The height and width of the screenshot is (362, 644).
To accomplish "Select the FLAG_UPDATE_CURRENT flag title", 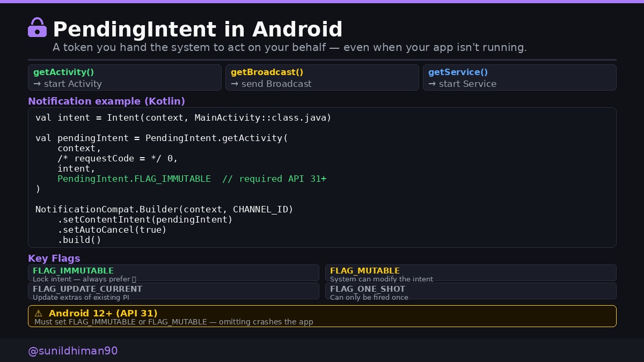I will 87,289.
